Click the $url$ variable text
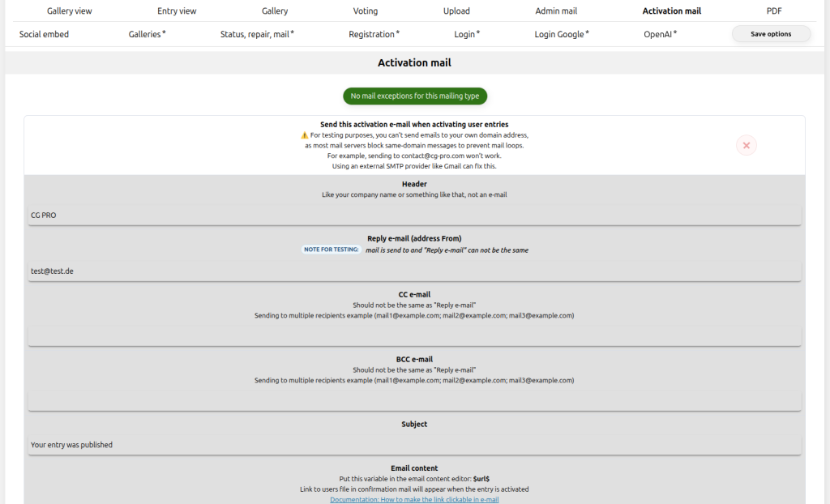Screen dimensions: 830x504 click(481, 479)
